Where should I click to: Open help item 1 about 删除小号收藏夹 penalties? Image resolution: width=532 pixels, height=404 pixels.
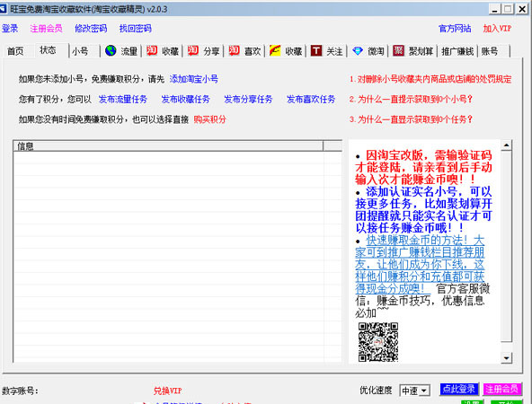pyautogui.click(x=430, y=79)
